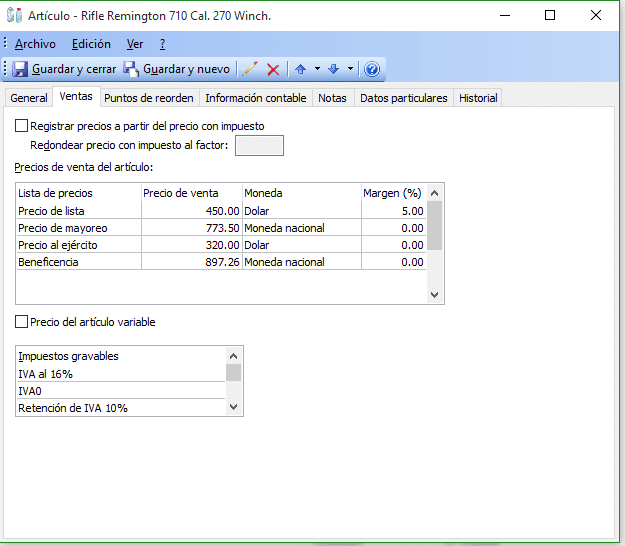Viewport: 625px width, 546px height.
Task: Open the Archivo menu
Action: [35, 44]
